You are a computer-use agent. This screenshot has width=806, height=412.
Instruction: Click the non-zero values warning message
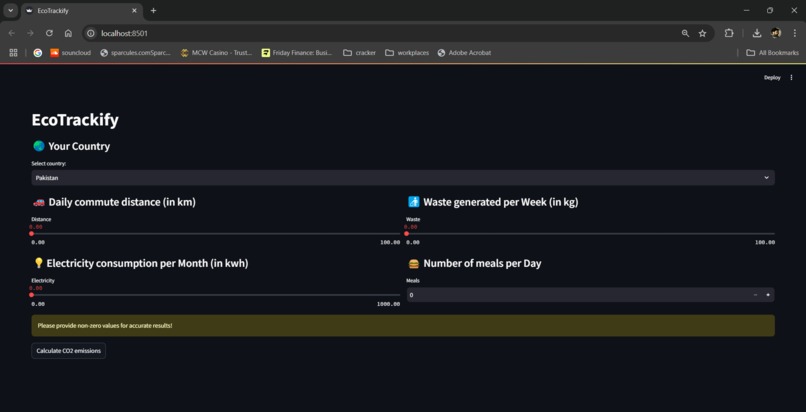403,326
